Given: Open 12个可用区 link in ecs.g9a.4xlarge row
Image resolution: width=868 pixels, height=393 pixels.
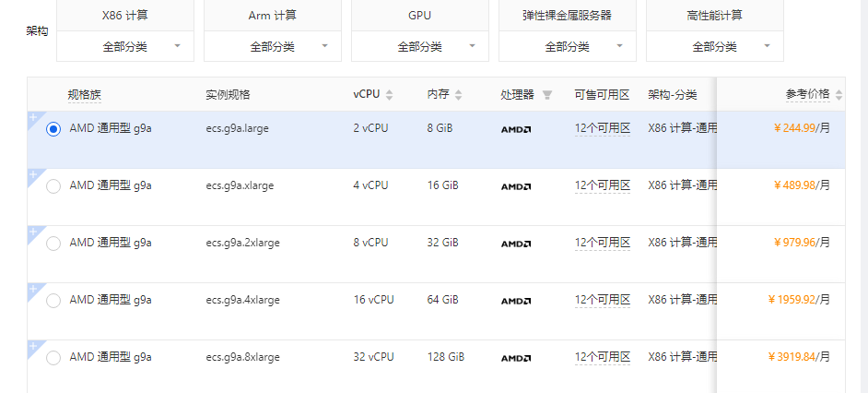Looking at the screenshot, I should [x=602, y=300].
